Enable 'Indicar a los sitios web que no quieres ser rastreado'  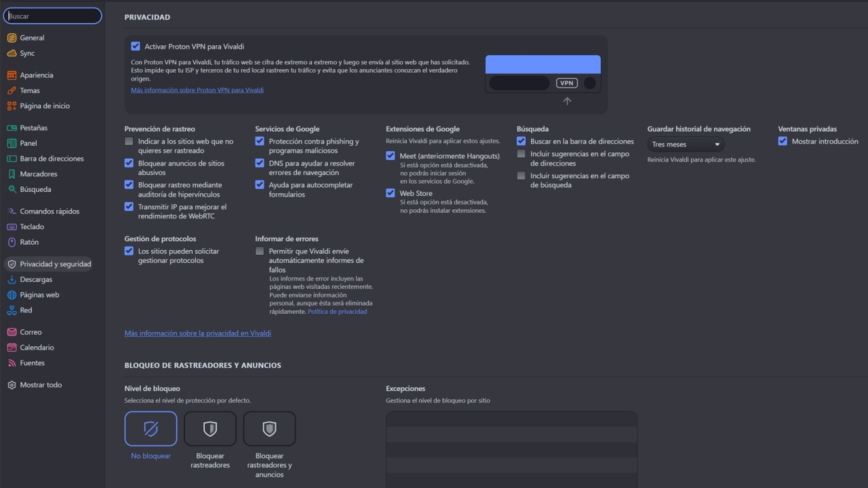pyautogui.click(x=129, y=141)
